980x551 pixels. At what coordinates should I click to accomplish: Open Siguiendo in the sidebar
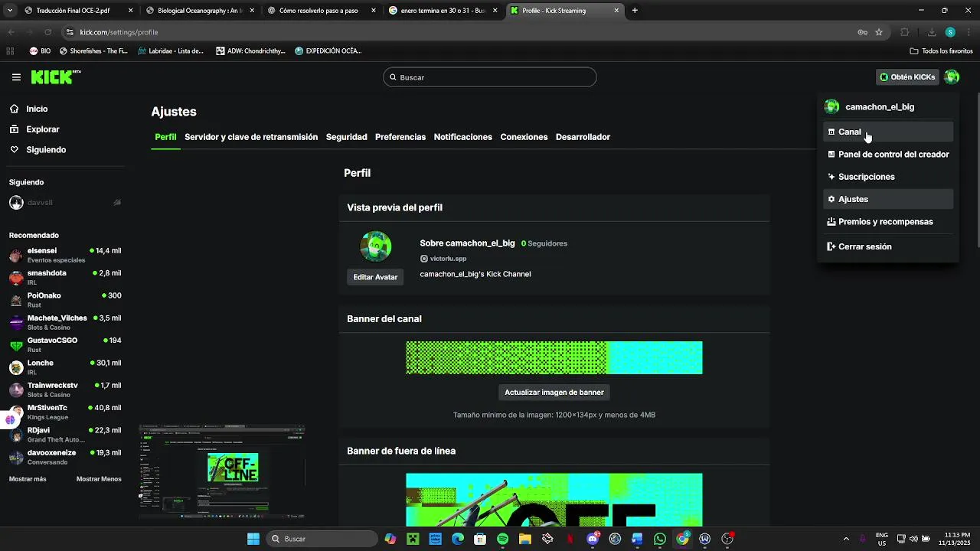pos(46,150)
